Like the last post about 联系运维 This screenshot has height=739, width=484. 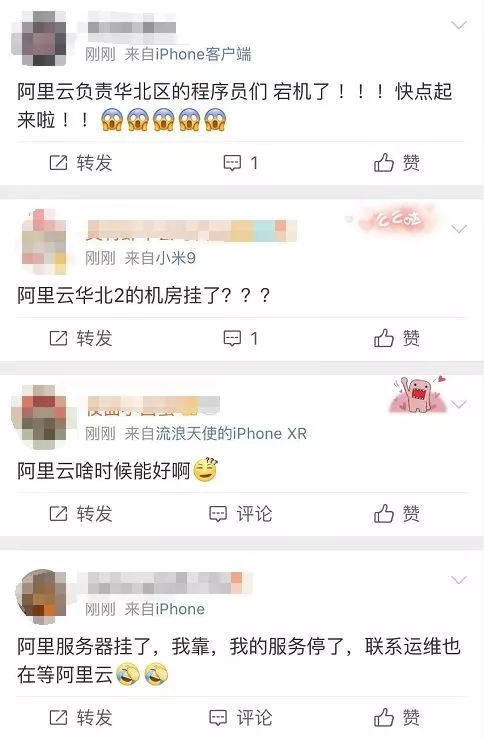397,718
